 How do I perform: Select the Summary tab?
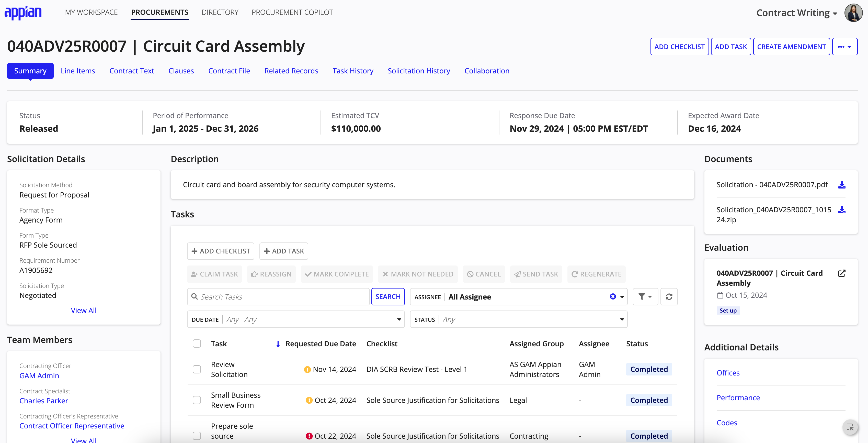click(x=30, y=71)
